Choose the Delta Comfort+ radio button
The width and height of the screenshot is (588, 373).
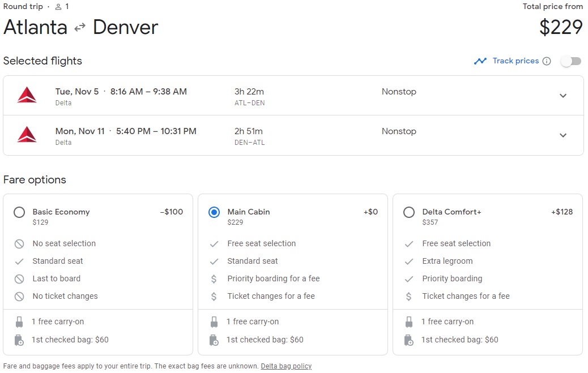pos(409,212)
